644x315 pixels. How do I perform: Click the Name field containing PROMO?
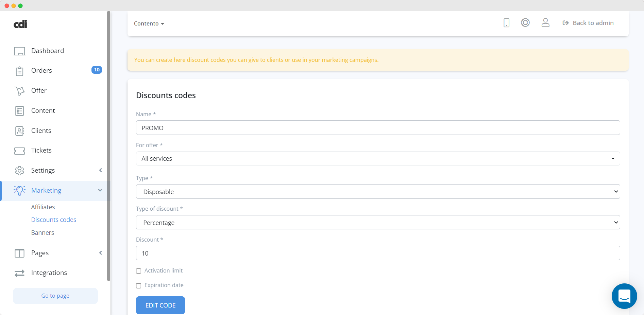pos(378,128)
